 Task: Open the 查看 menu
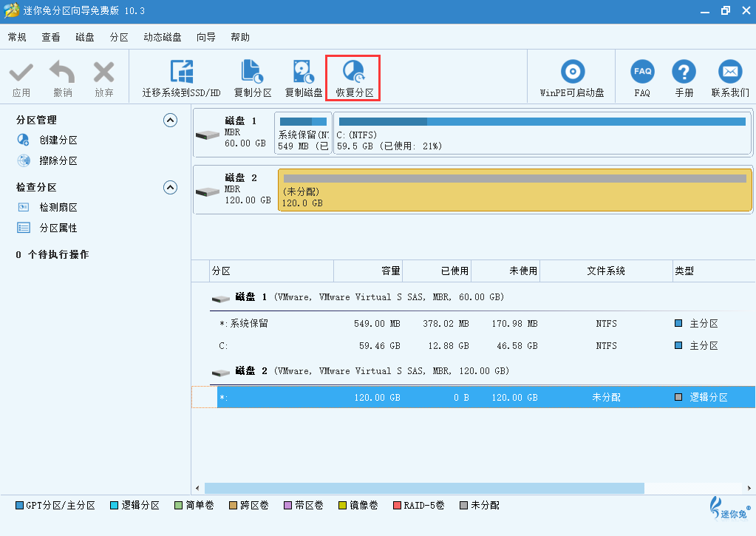(51, 37)
